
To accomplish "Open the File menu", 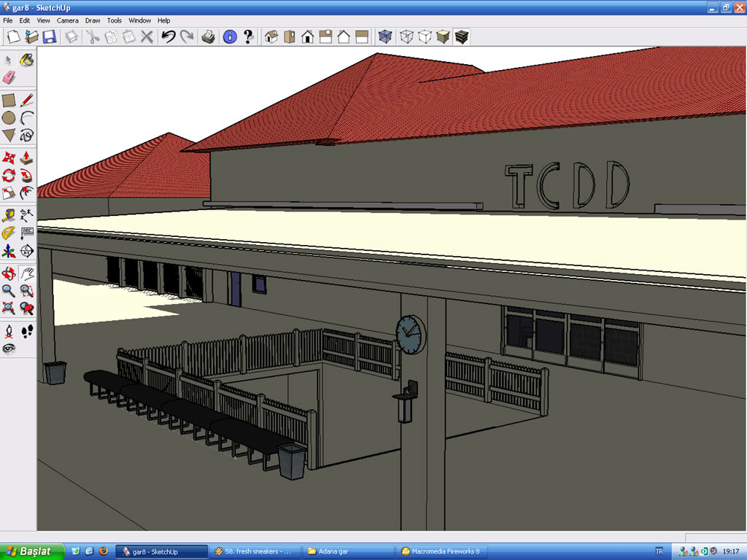I will pyautogui.click(x=7, y=20).
